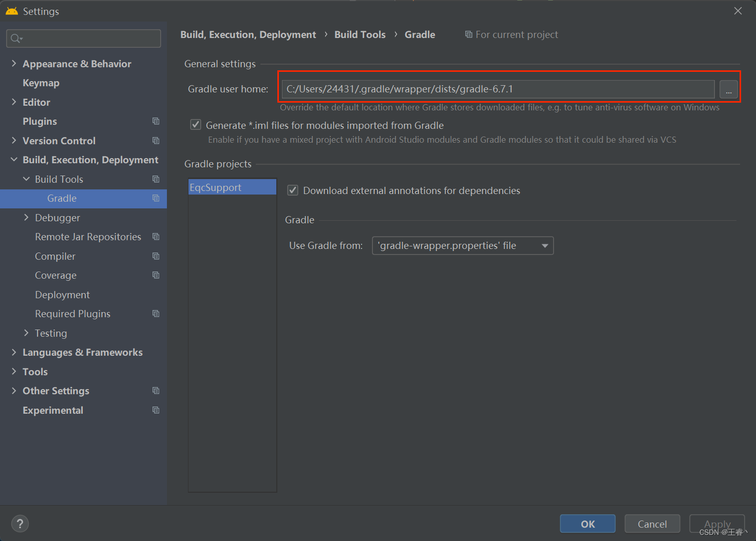Select the EqcSupport Gradle project
Image resolution: width=756 pixels, height=541 pixels.
point(232,187)
